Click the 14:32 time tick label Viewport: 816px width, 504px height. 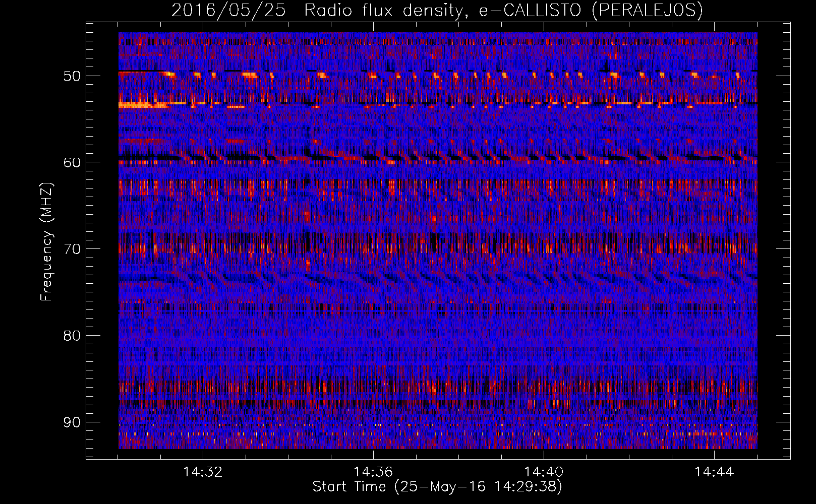(202, 472)
